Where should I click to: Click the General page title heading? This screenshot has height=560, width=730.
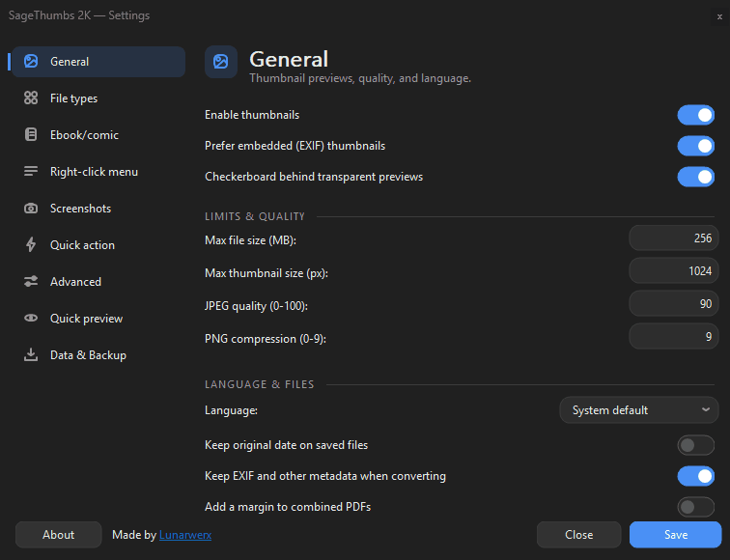pos(289,59)
